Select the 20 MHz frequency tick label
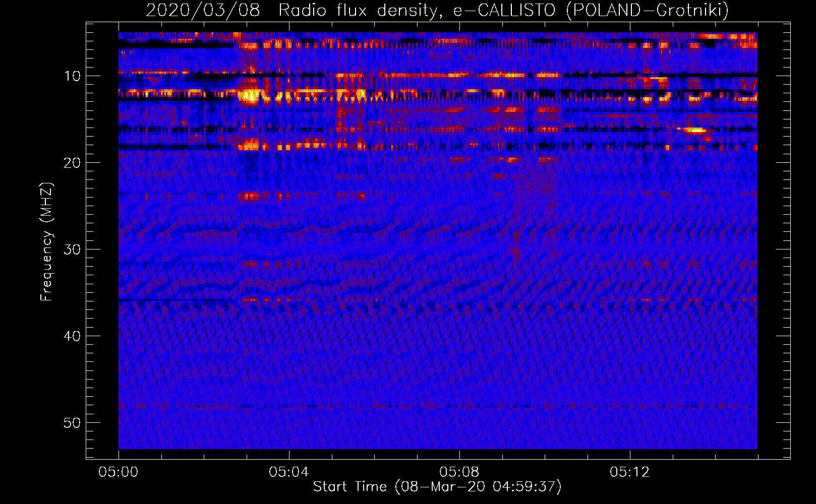 pos(73,163)
